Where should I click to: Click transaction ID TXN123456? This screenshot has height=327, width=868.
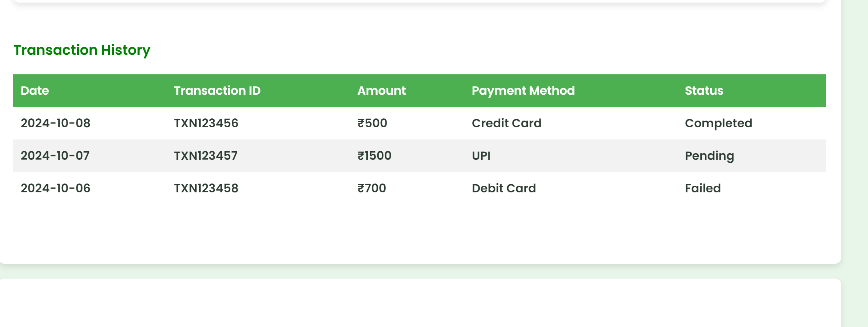206,123
